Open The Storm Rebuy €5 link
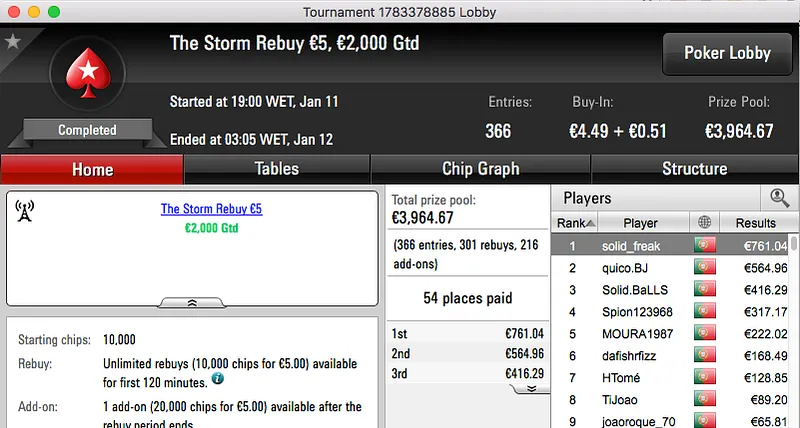This screenshot has width=800, height=428. (x=211, y=209)
